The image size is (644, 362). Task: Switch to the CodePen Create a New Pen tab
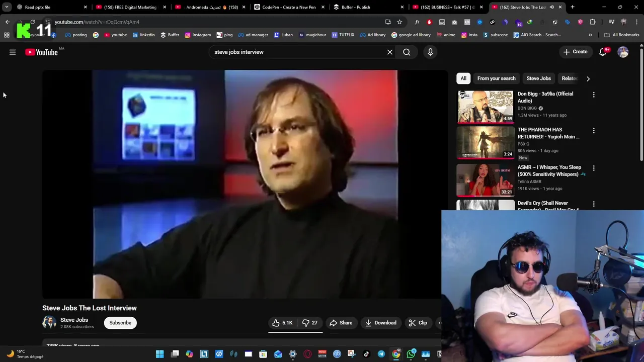289,7
